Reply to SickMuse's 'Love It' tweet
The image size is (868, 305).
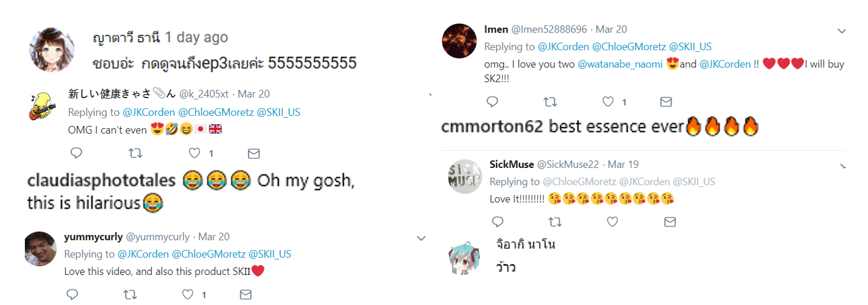pyautogui.click(x=498, y=222)
